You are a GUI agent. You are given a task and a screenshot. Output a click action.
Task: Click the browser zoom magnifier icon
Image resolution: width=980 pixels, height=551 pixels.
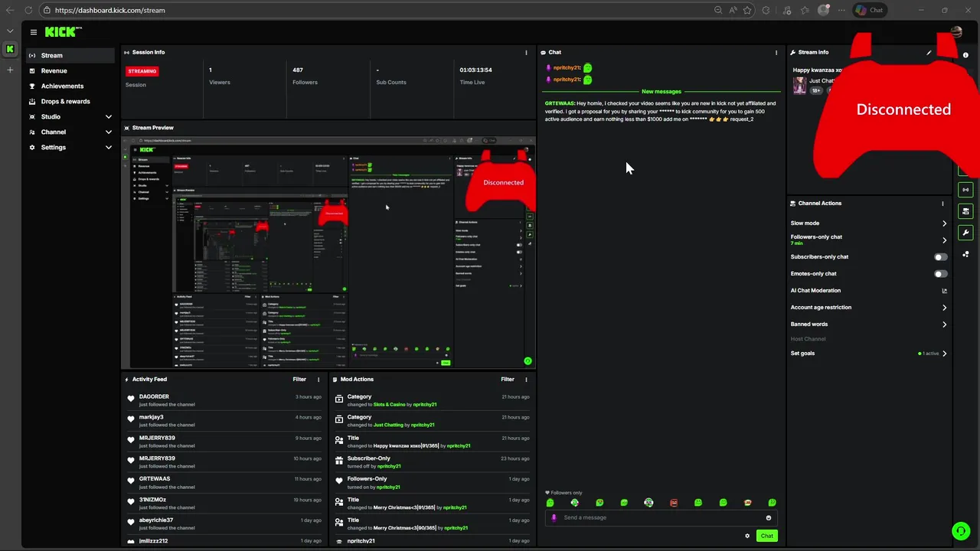(718, 10)
